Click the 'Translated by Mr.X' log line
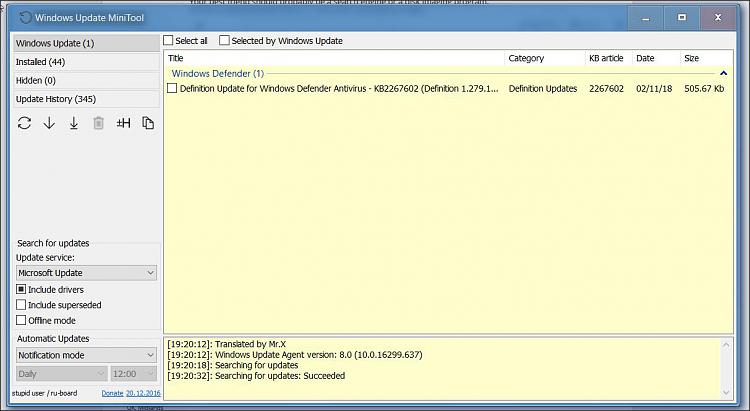Viewport: 750px width, 411px height. 226,344
